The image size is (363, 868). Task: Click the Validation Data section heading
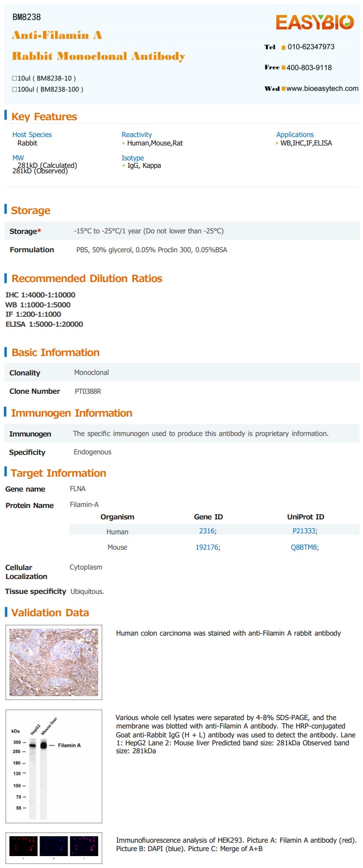[x=50, y=613]
